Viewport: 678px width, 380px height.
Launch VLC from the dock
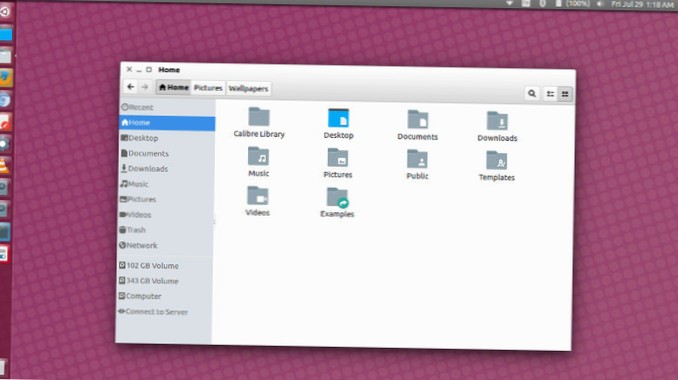pos(4,166)
